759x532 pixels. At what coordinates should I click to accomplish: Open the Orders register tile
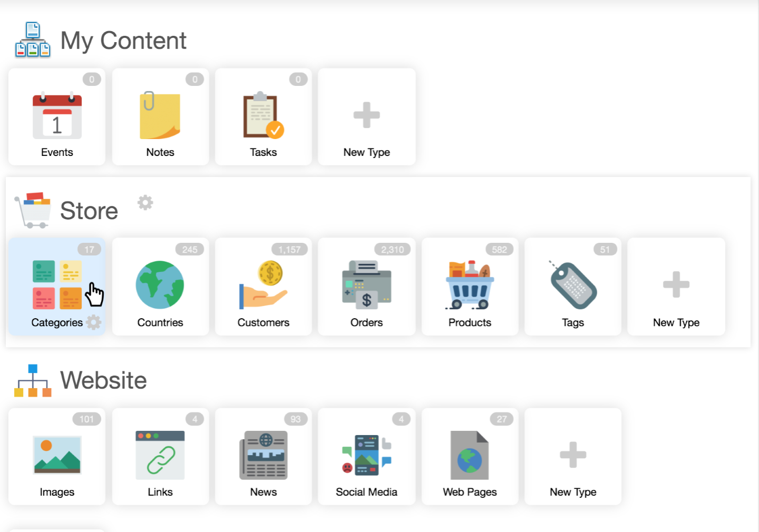pos(366,287)
